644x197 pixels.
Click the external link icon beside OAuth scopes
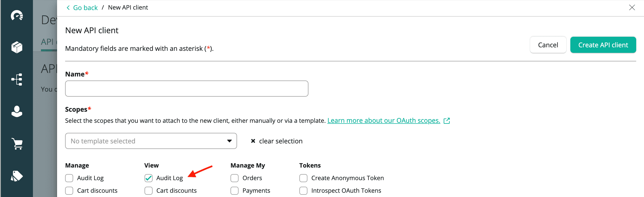(447, 121)
